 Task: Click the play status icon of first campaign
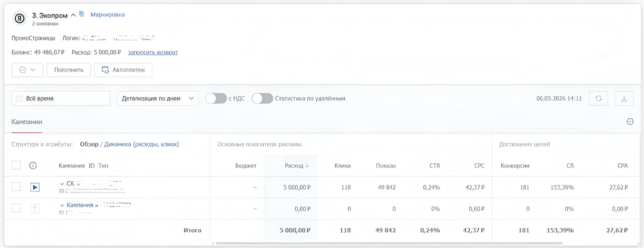tap(35, 187)
